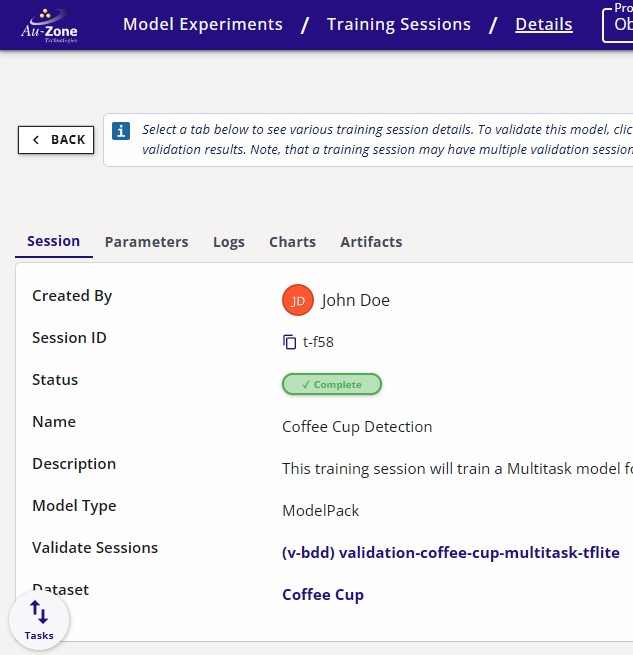Open the project selector in header
Screen dimensions: 633x655
618,24
